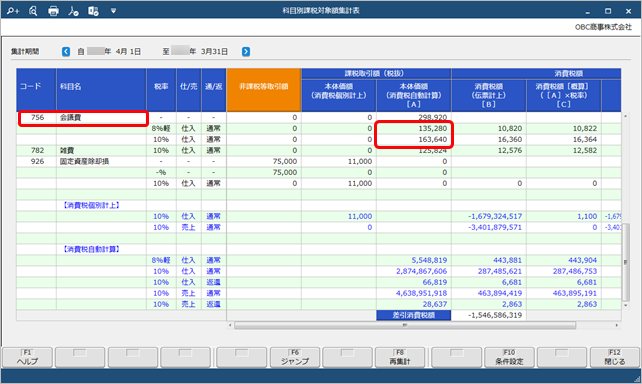Select code 926 cell

click(37, 162)
